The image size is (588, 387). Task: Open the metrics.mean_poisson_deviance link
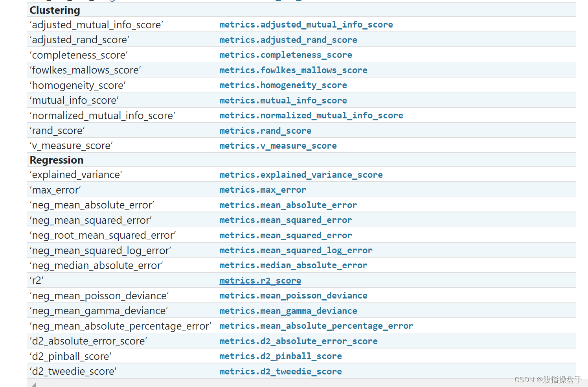(x=293, y=295)
